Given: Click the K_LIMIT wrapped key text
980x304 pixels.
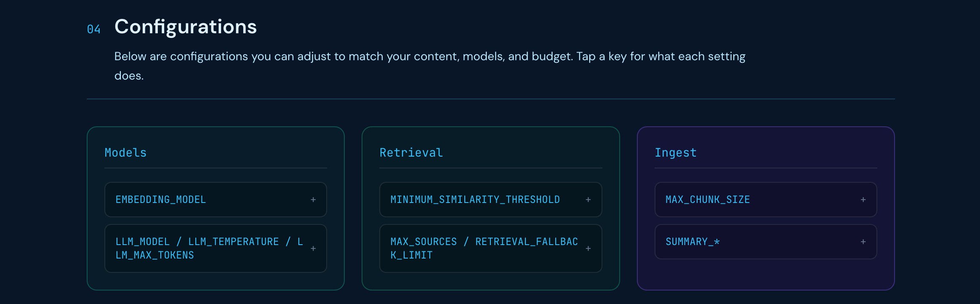Looking at the screenshot, I should point(411,255).
